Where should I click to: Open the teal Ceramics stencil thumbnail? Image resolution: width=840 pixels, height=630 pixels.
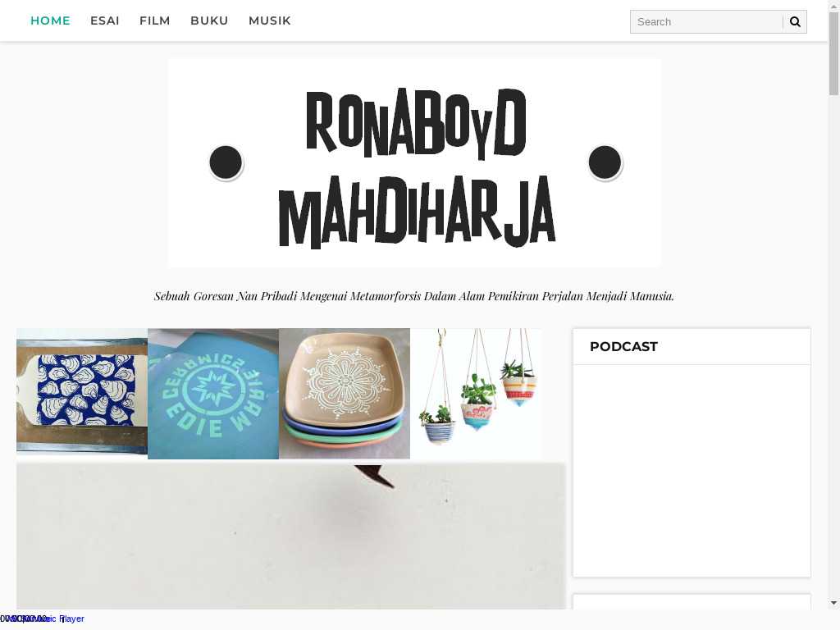tap(213, 394)
